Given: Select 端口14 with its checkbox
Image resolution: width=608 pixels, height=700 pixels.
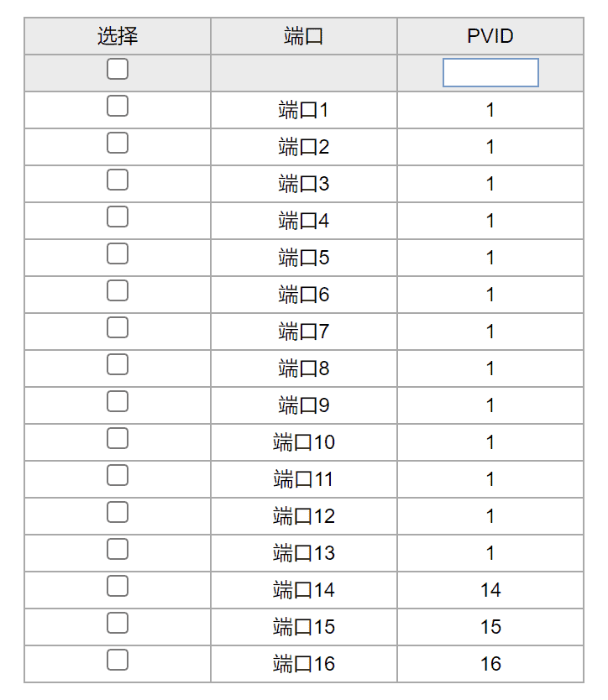Looking at the screenshot, I should tap(118, 587).
